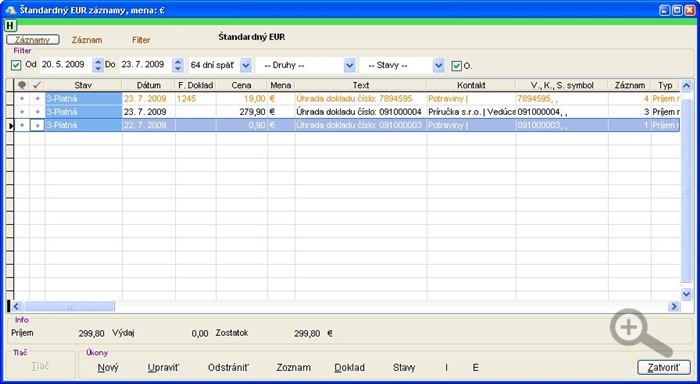700x384 pixels.
Task: Sort by the Mena column header
Action: click(x=281, y=85)
